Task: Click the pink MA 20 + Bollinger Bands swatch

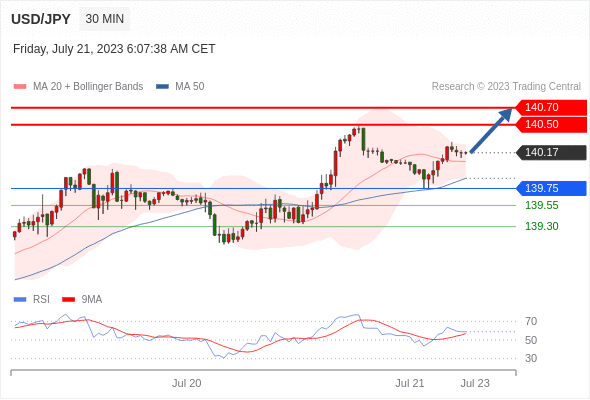Action: [x=20, y=87]
